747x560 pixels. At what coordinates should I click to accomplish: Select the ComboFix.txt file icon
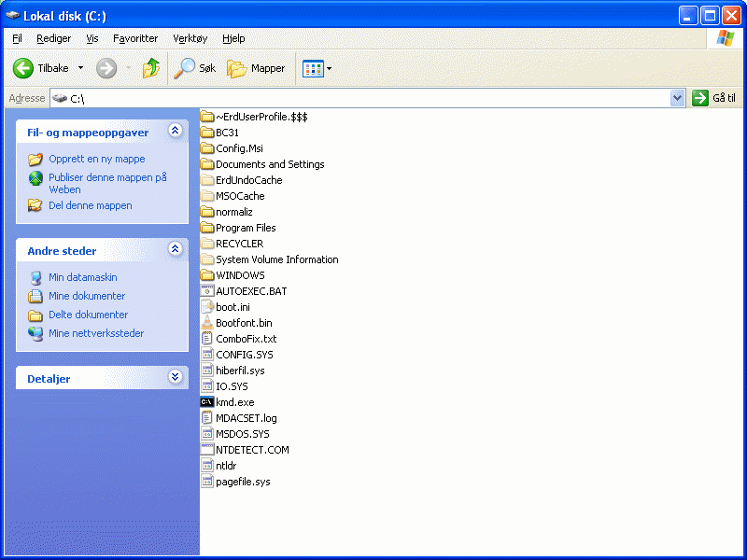pyautogui.click(x=207, y=339)
